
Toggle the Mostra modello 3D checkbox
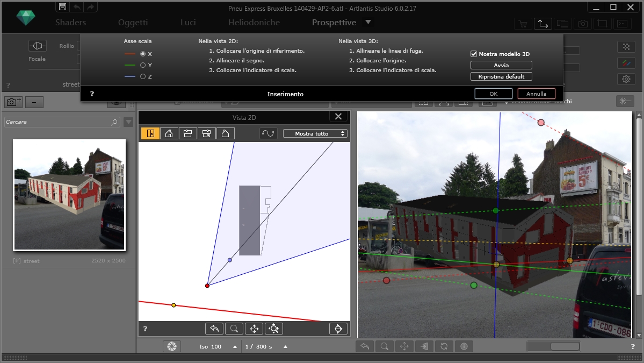click(x=474, y=54)
